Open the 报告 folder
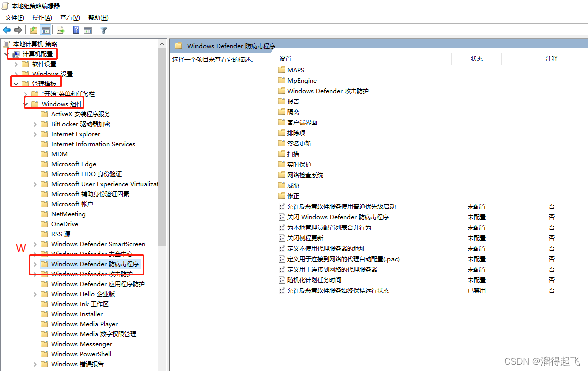This screenshot has width=588, height=371. point(289,101)
